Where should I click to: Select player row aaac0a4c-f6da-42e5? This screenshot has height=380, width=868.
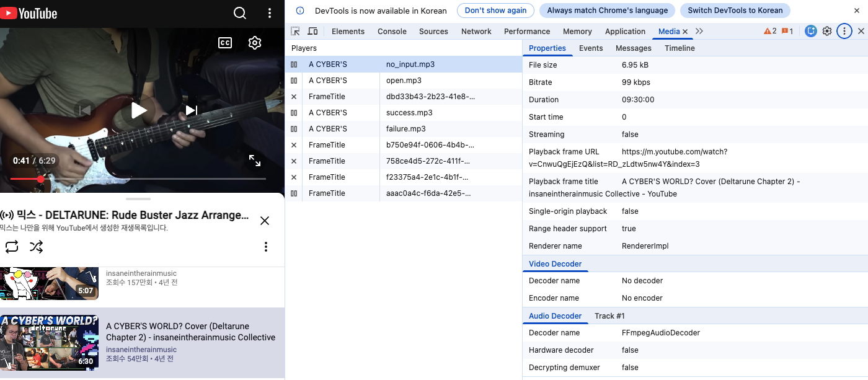tap(404, 193)
